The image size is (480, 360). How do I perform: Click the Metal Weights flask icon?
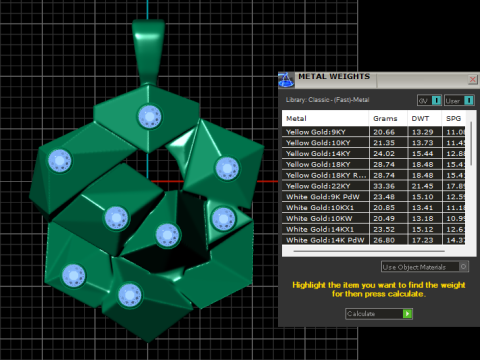click(x=286, y=80)
